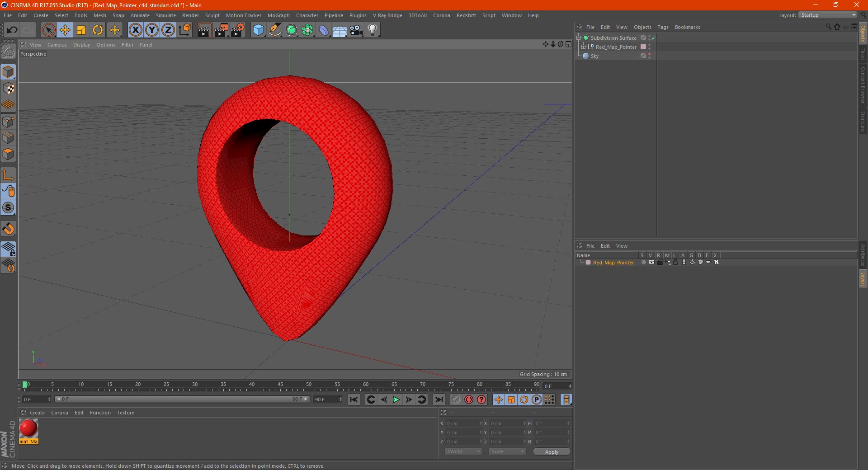Screen dimensions: 868x470
Task: Click Red_Map_Pointer layer color swatch
Action: coord(588,262)
